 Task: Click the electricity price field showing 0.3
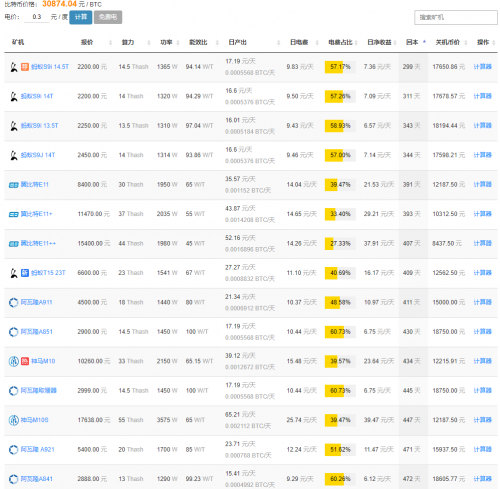coord(37,17)
